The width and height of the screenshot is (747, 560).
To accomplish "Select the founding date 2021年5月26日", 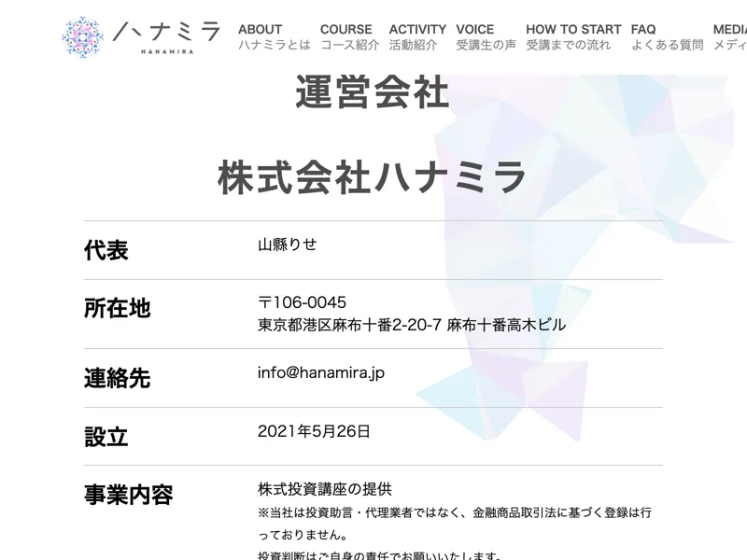I will pos(314,431).
